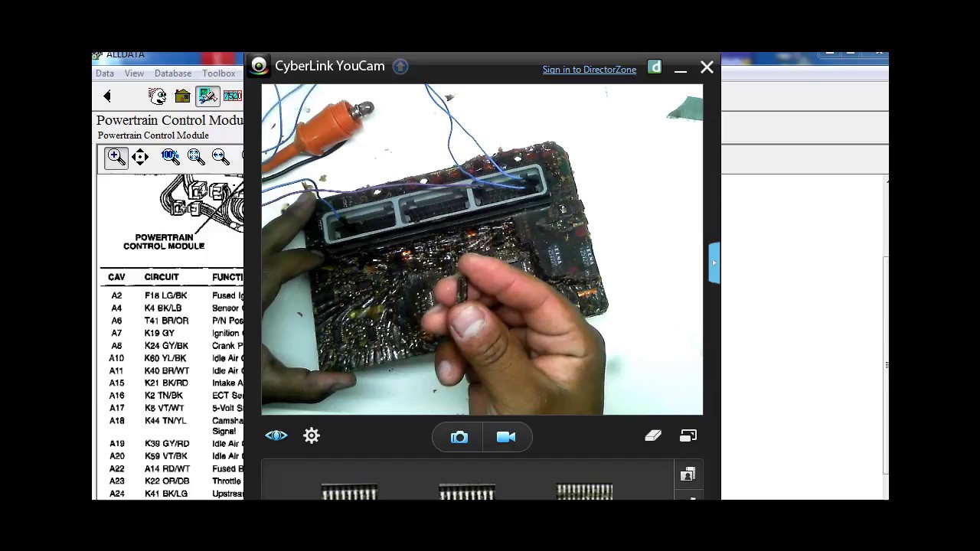Open the Toolbox menu in ALLDATA
980x551 pixels.
click(x=219, y=73)
